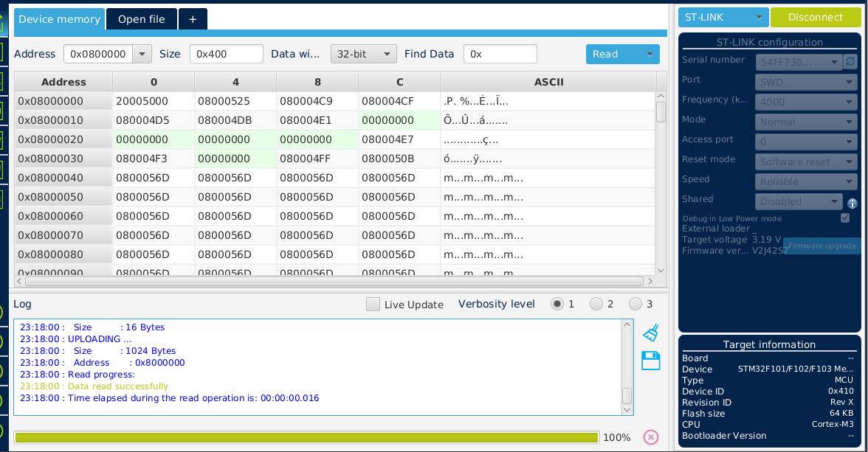Open the Reset mode dropdown
868x452 pixels.
tap(805, 161)
